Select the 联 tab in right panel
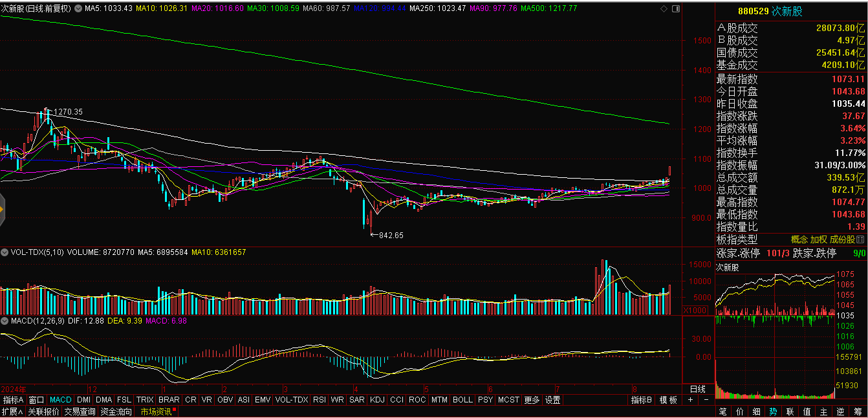868x418 pixels. tap(790, 412)
